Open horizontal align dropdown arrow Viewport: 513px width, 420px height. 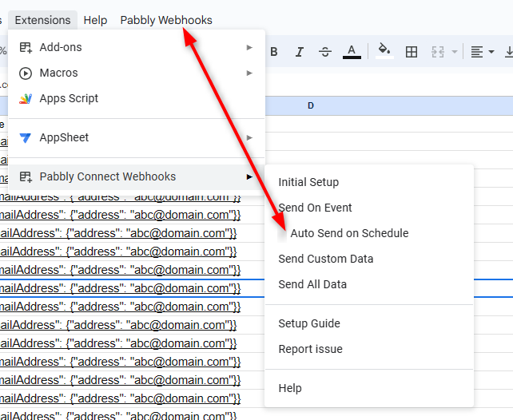click(x=491, y=52)
